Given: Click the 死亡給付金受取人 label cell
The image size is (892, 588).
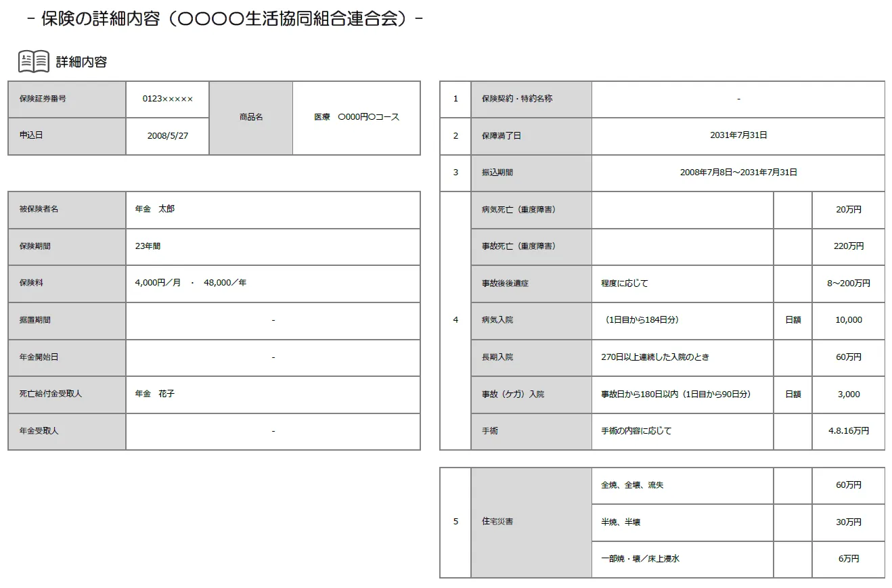Looking at the screenshot, I should (x=67, y=394).
